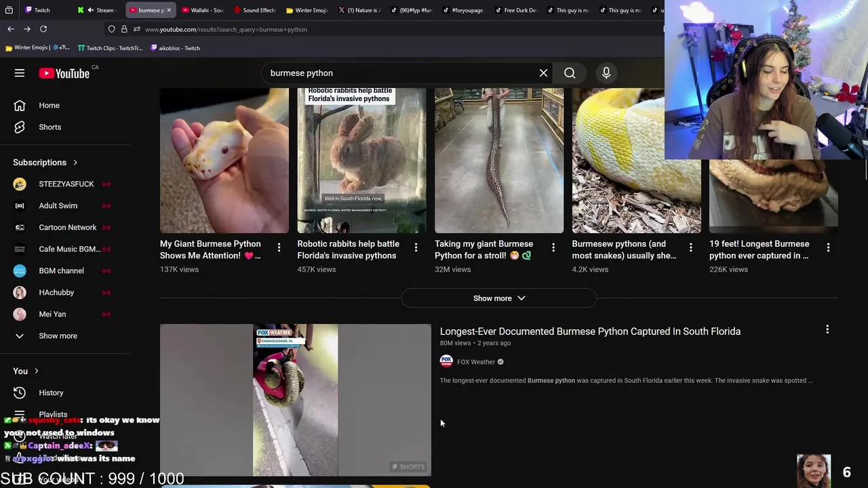This screenshot has height=488, width=868.
Task: Open History in the sidebar
Action: [65, 393]
